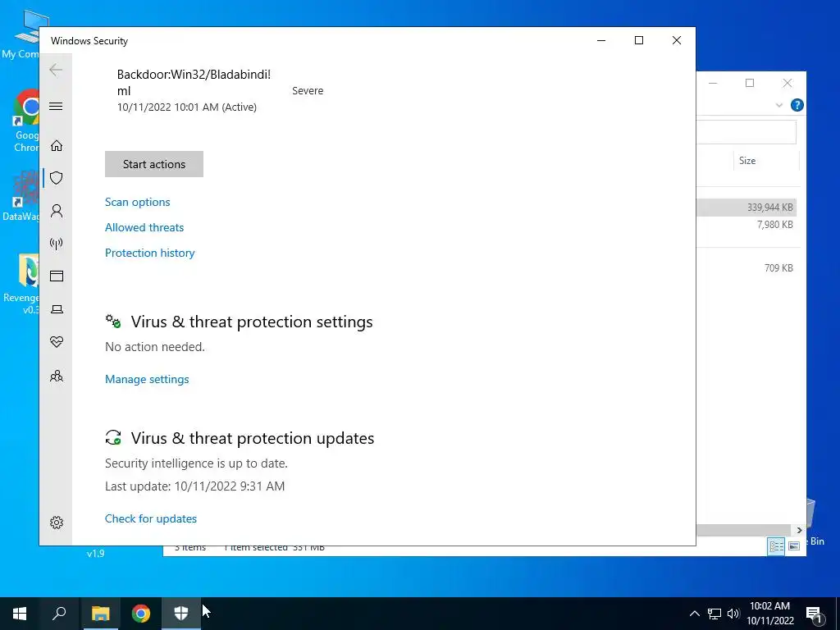The width and height of the screenshot is (840, 630).
Task: Select the Revenge desktop folder icon
Action: tap(21, 284)
